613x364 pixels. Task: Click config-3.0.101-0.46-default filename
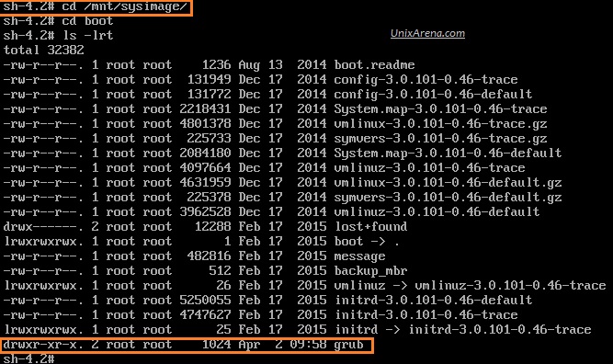tap(433, 95)
